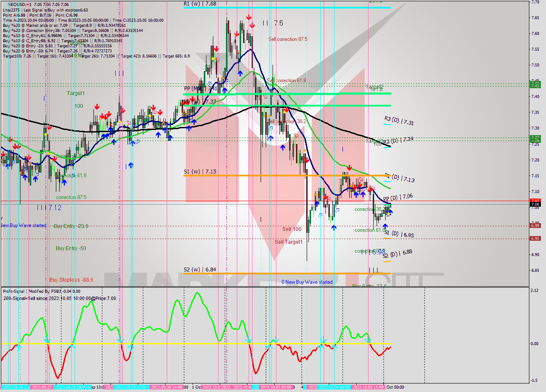
Task: Click the 'Sell Target1' label
Action: [289, 242]
